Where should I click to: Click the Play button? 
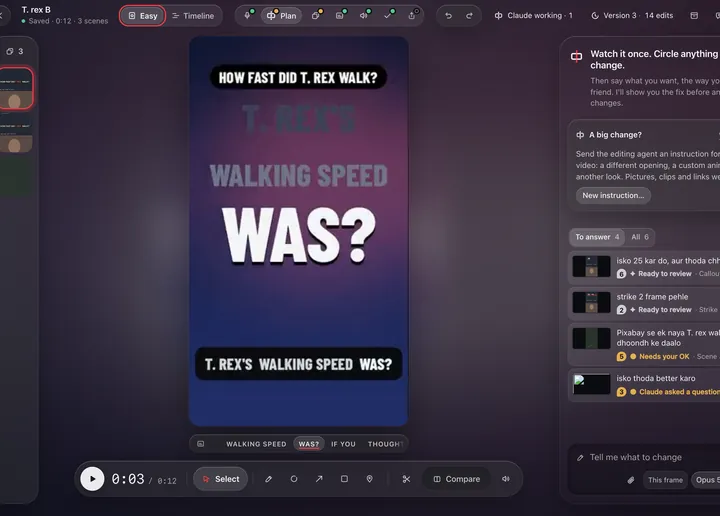(92, 479)
